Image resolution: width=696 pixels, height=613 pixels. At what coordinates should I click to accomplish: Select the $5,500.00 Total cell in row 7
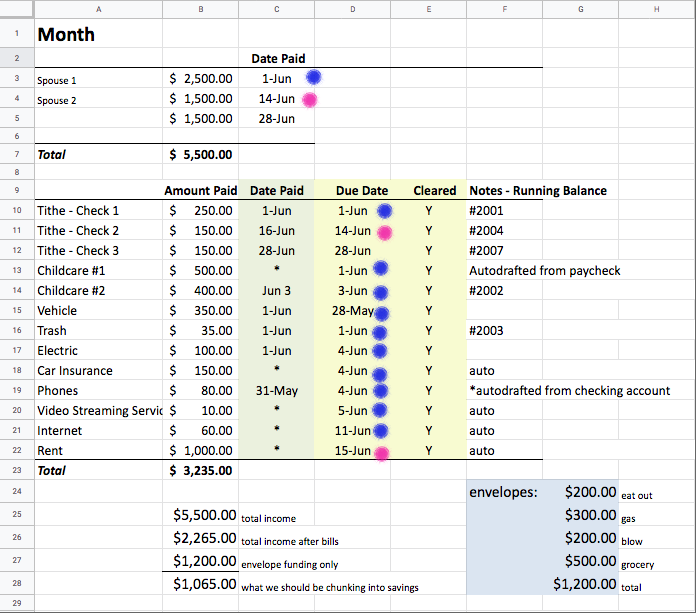point(201,155)
